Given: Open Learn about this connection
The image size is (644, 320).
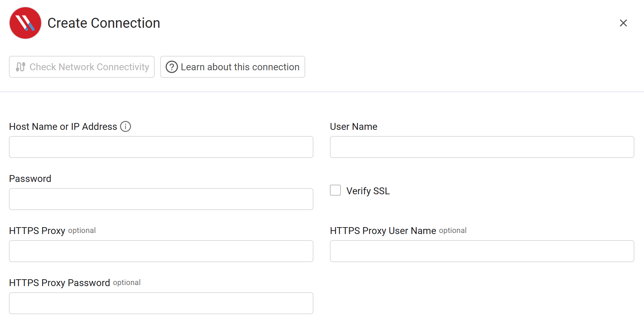Looking at the screenshot, I should (240, 67).
